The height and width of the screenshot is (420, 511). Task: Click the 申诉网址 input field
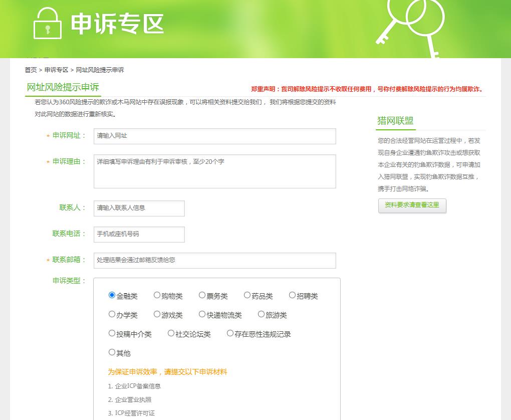[214, 136]
